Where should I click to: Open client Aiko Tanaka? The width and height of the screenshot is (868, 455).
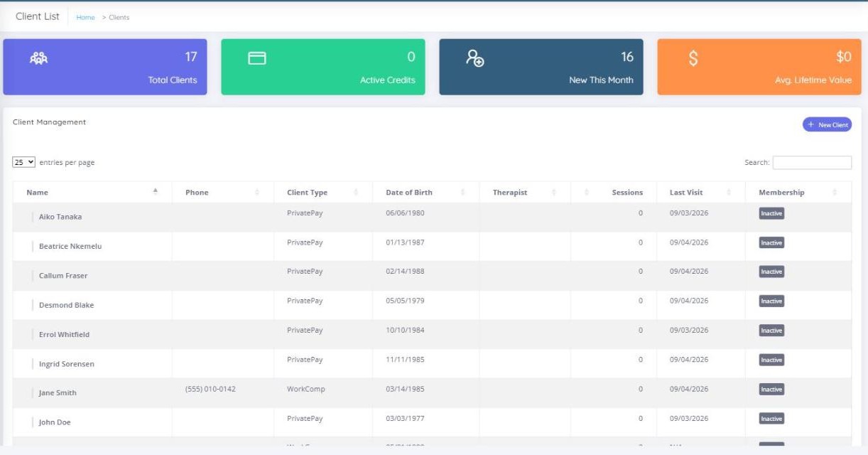point(60,217)
